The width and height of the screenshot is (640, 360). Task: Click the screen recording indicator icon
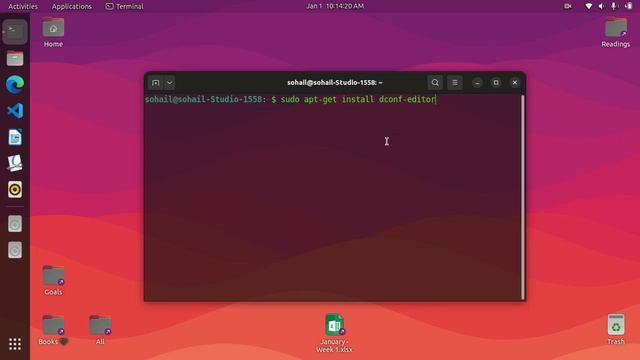[x=568, y=6]
